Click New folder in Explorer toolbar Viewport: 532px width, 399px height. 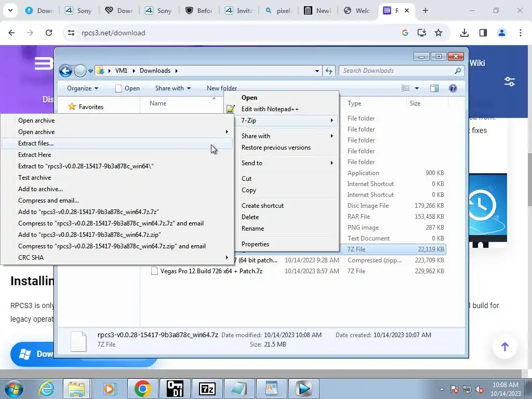pyautogui.click(x=221, y=88)
